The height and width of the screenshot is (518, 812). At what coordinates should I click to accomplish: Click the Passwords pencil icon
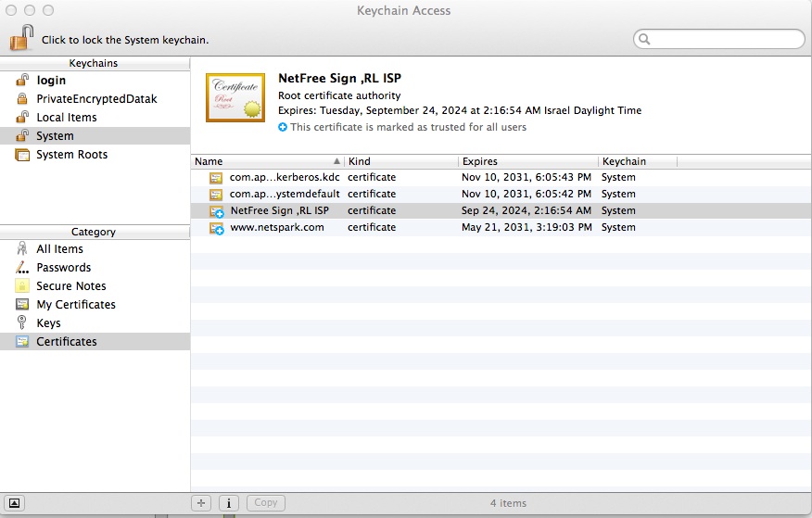21,268
